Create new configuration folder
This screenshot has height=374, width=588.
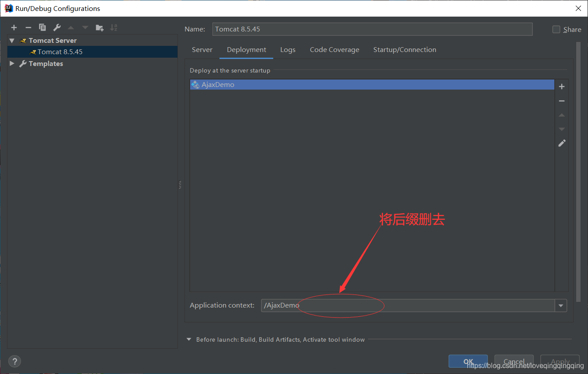(100, 28)
